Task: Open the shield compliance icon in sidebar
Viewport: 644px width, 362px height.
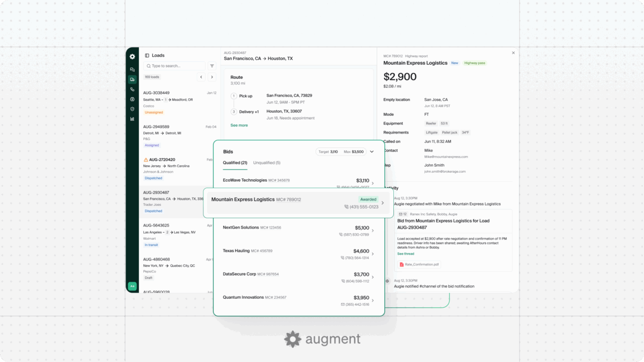Action: tap(132, 109)
